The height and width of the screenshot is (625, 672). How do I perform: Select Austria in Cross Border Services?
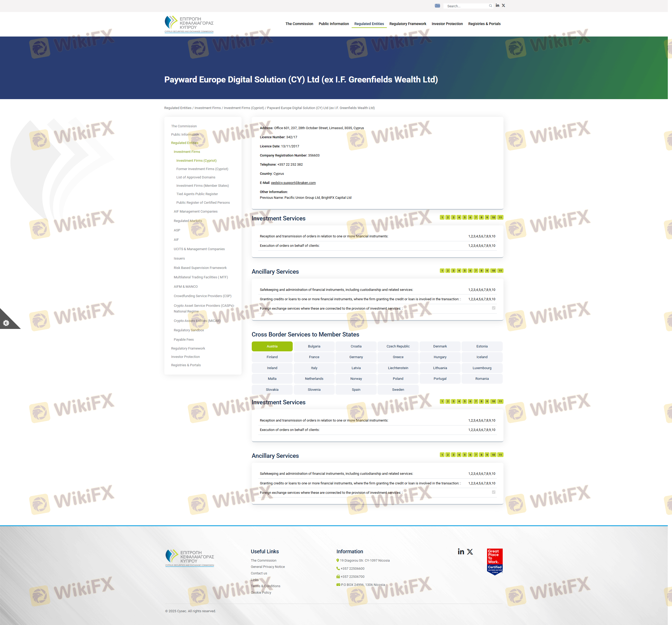[272, 346]
